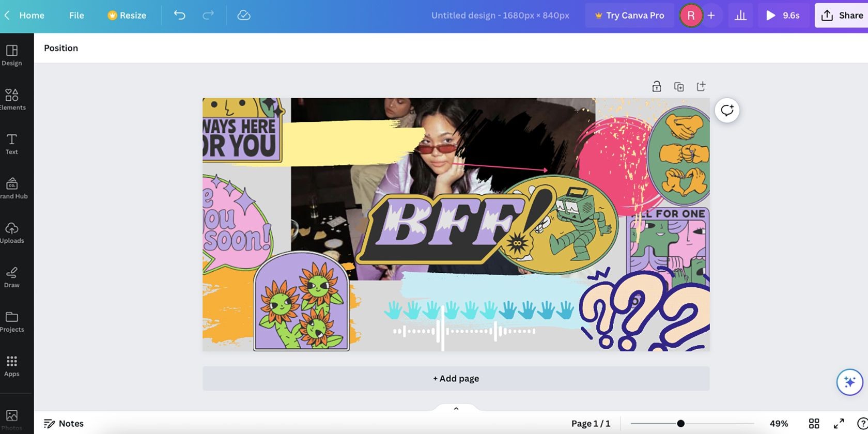This screenshot has height=434, width=868.
Task: Click the + Add page button
Action: click(456, 379)
